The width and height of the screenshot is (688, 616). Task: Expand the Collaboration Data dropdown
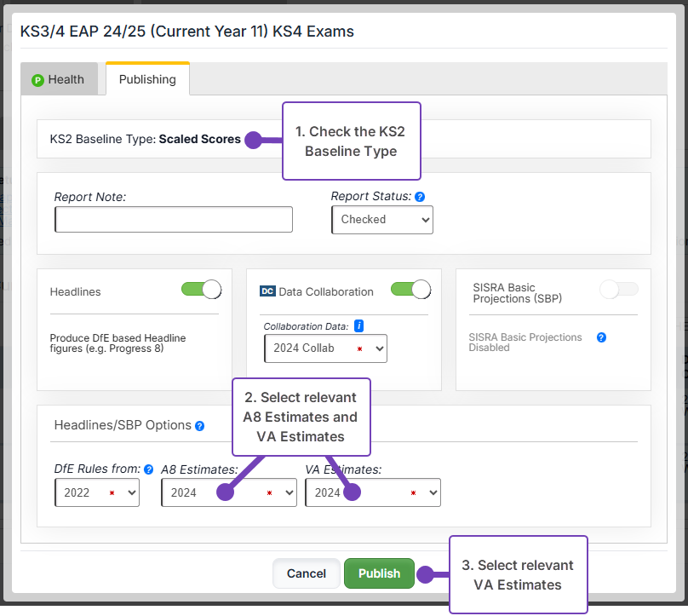[x=325, y=348]
